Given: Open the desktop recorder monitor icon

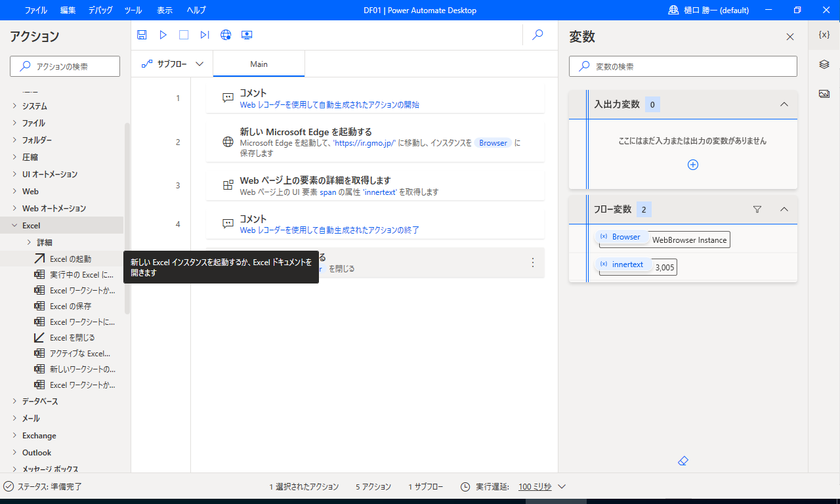Looking at the screenshot, I should pos(247,35).
